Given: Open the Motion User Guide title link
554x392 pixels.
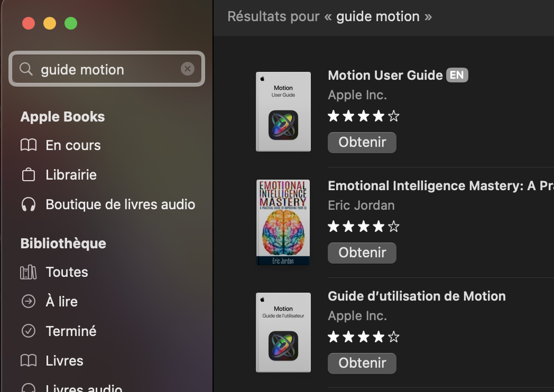Looking at the screenshot, I should [x=385, y=76].
